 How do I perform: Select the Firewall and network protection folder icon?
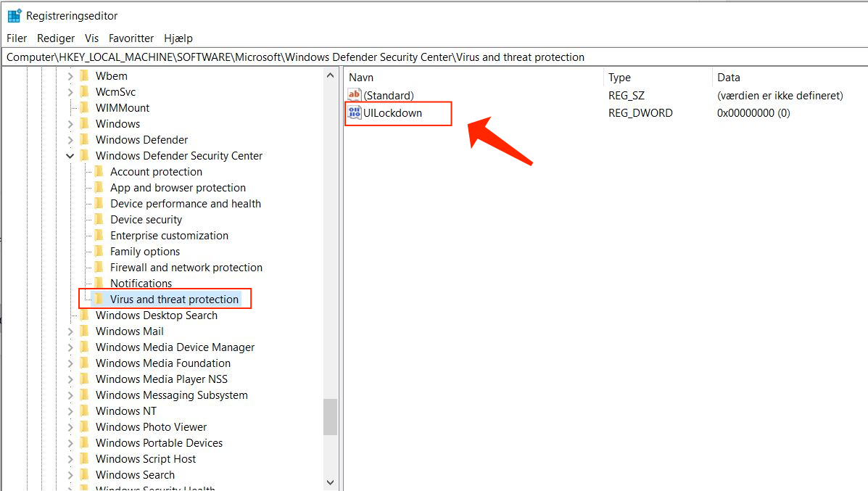coord(99,267)
